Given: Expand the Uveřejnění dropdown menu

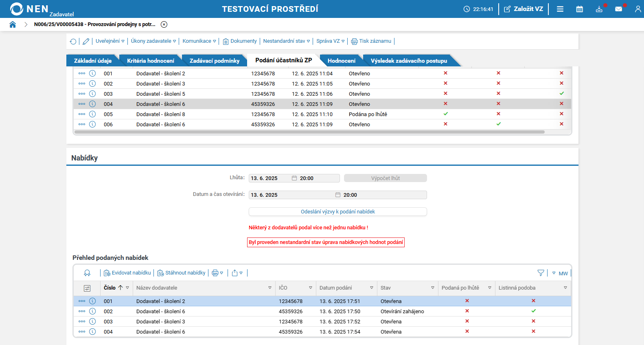Looking at the screenshot, I should coord(110,41).
